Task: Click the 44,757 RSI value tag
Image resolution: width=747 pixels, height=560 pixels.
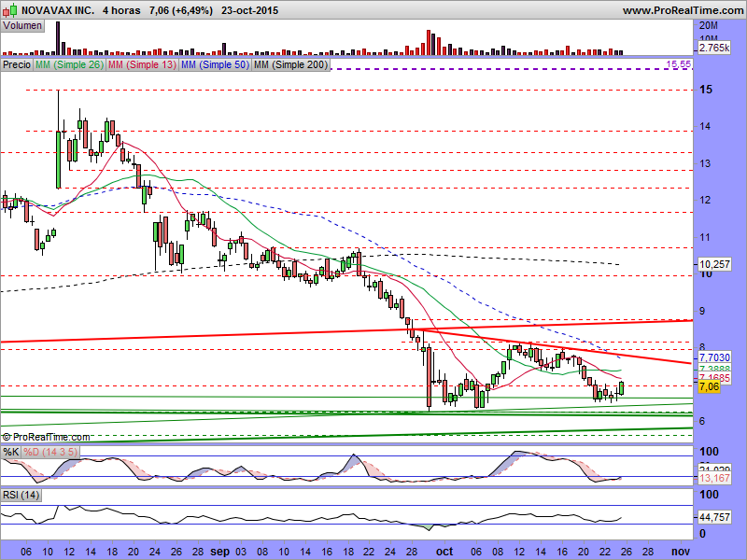Action: (x=714, y=517)
